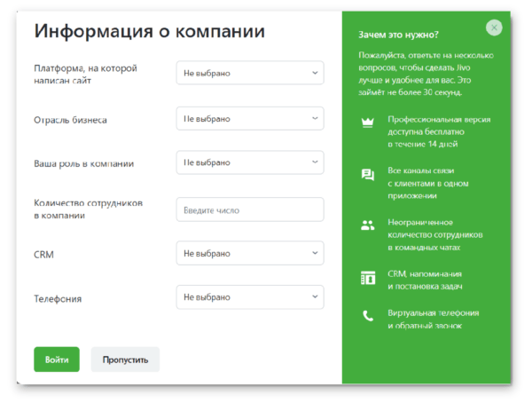Screen dimensions: 532x403
Task: Click the green Войти button
Action: (57, 360)
